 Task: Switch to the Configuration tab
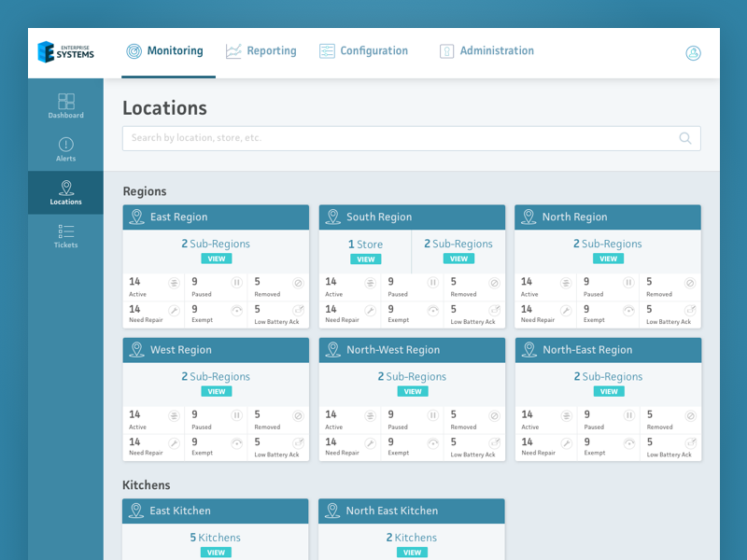363,51
